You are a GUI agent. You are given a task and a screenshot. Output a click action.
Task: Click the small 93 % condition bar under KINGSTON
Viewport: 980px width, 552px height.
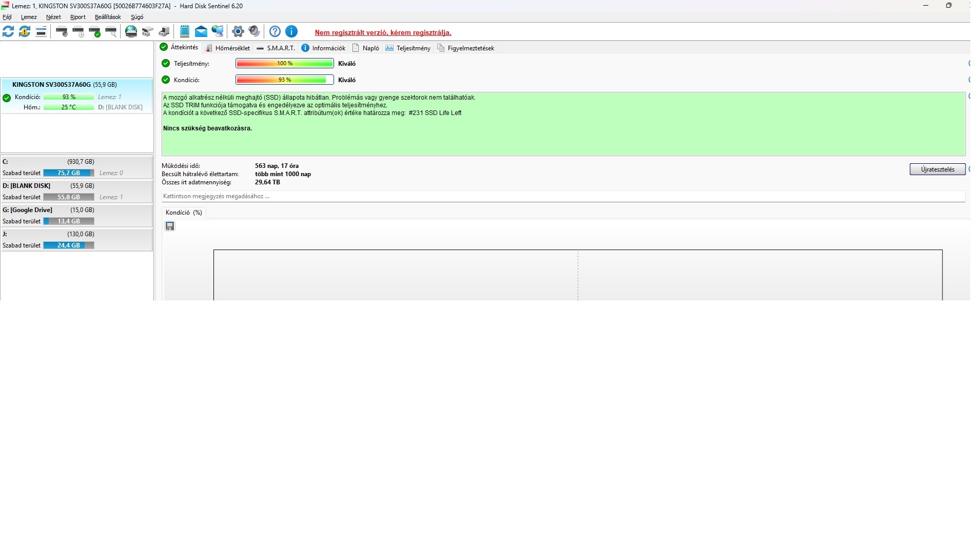tap(69, 97)
